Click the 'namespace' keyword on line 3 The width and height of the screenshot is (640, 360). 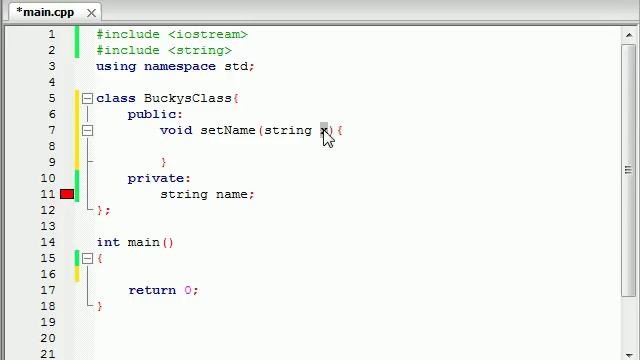[x=180, y=67]
